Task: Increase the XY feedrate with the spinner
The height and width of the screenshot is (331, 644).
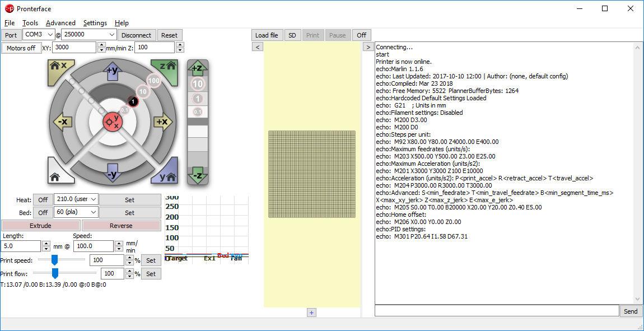Action: pos(101,45)
